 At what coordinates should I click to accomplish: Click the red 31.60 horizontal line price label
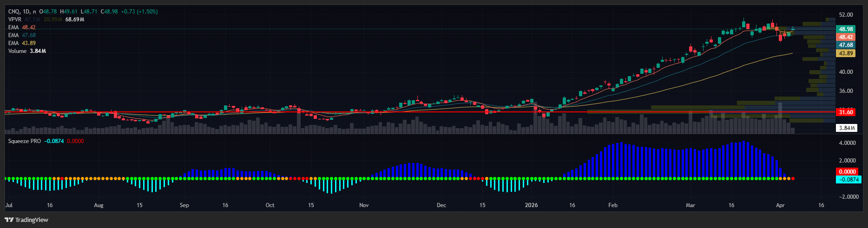(846, 112)
